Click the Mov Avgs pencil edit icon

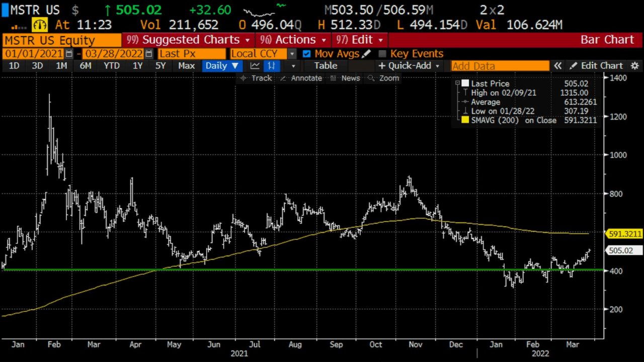coord(366,54)
